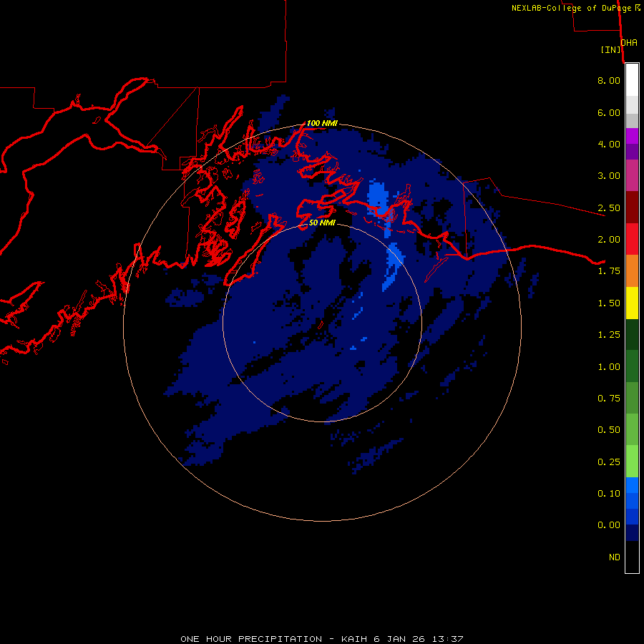Click the 8.00 legend value
The height and width of the screenshot is (644, 644).
point(609,80)
